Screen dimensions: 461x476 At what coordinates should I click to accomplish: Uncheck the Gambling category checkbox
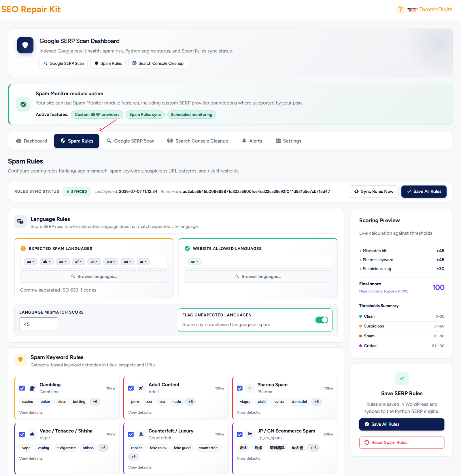pyautogui.click(x=22, y=388)
